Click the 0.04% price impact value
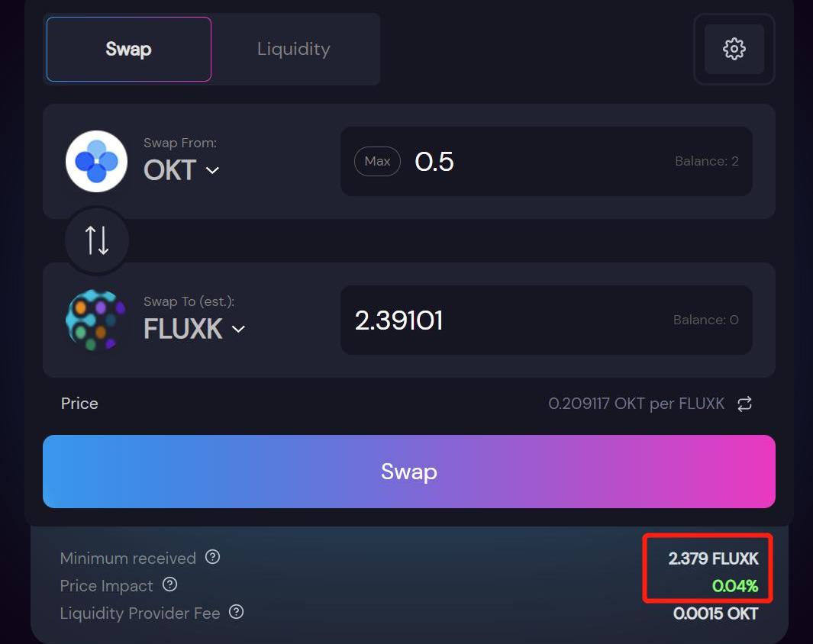The width and height of the screenshot is (813, 644). tap(734, 586)
